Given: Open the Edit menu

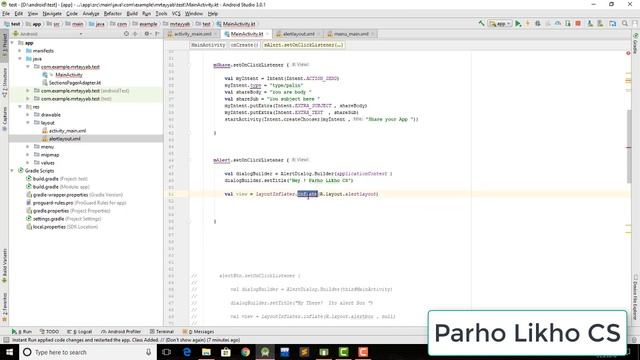Looking at the screenshot, I should pyautogui.click(x=19, y=13).
